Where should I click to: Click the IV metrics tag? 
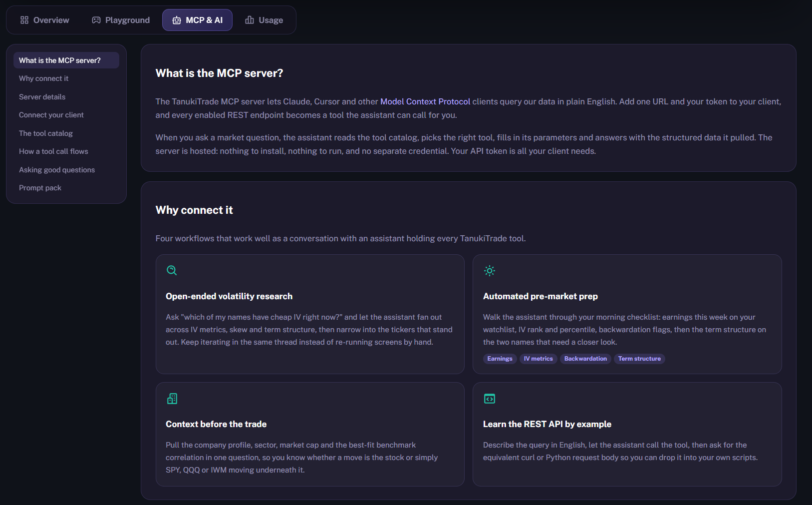tap(538, 359)
